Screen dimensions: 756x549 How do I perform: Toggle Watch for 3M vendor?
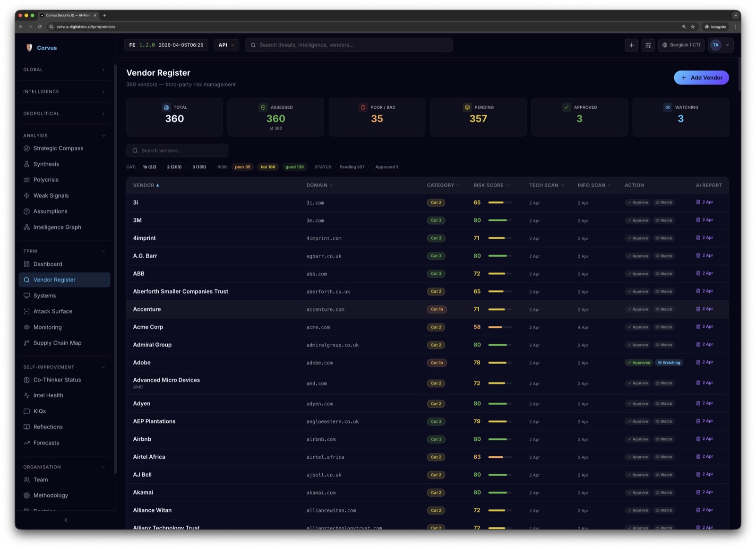pos(664,220)
